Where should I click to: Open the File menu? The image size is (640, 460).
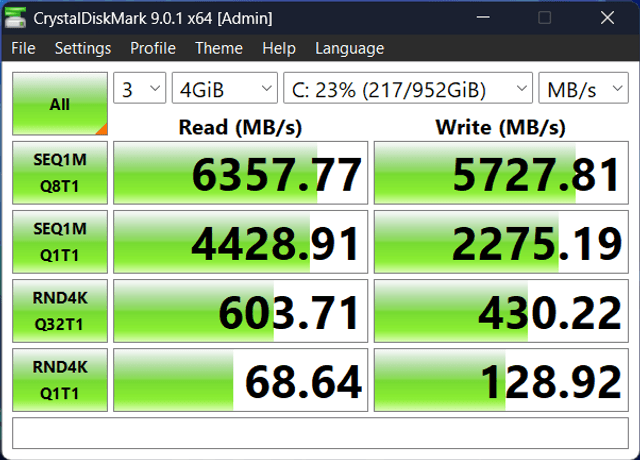click(23, 48)
